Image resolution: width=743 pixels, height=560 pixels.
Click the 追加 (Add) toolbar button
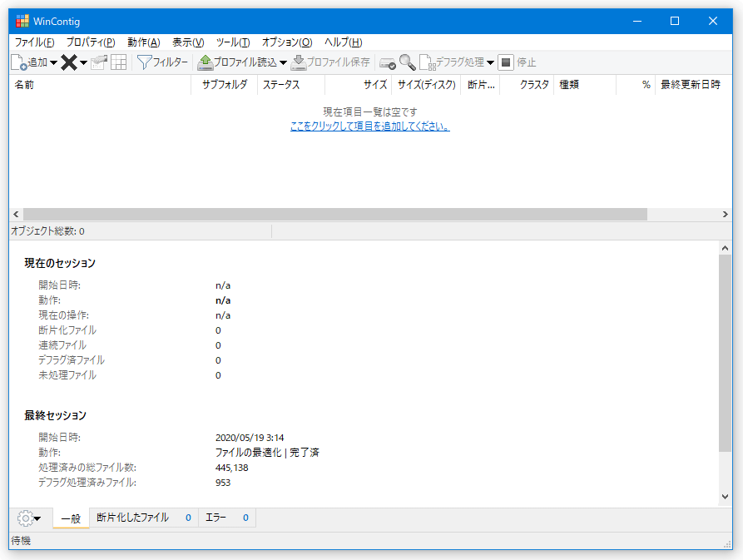click(28, 62)
